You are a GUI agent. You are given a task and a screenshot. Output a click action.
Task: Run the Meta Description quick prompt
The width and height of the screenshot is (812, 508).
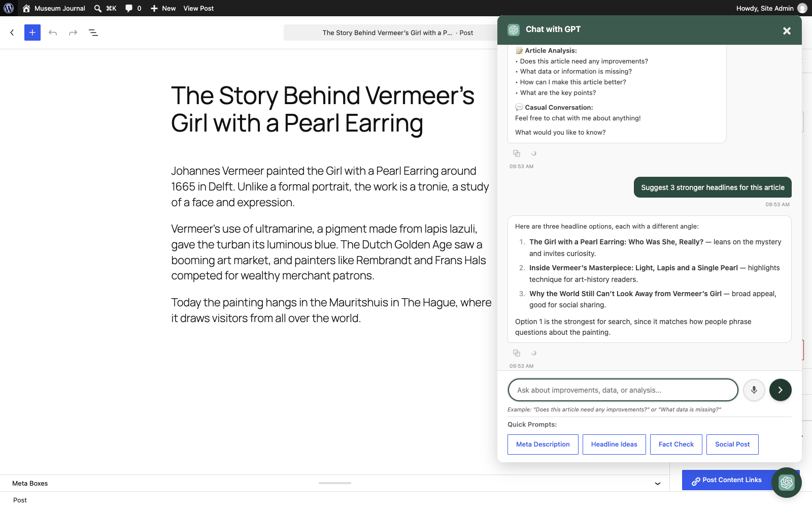pos(543,444)
